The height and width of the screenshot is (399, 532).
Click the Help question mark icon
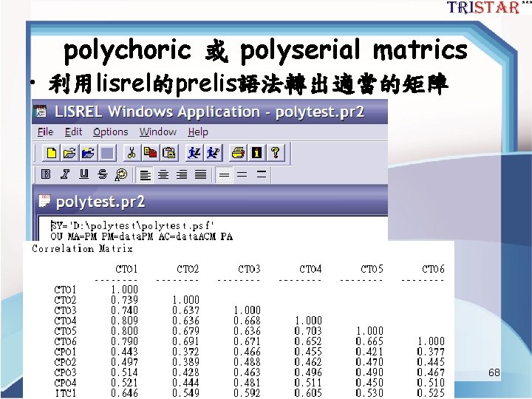point(275,153)
